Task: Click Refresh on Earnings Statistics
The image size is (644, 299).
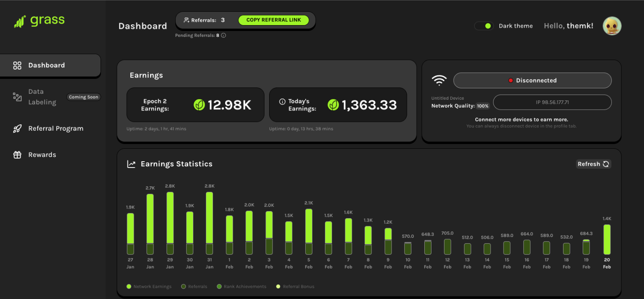Action: (593, 164)
